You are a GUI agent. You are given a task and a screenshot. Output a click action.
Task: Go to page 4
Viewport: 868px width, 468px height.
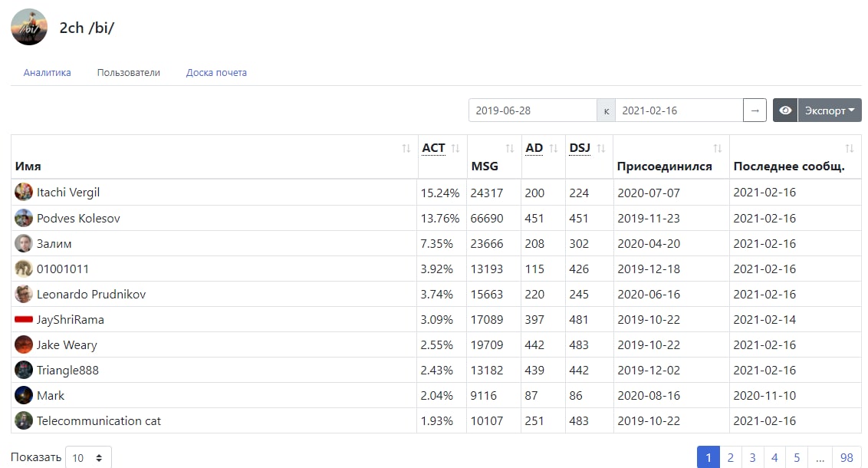coord(775,457)
